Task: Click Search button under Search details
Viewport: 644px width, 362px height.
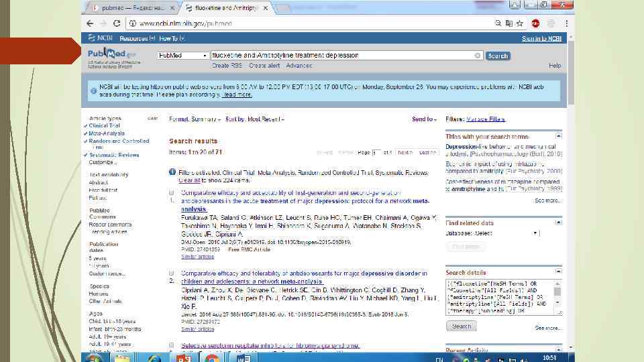Action: pyautogui.click(x=462, y=326)
